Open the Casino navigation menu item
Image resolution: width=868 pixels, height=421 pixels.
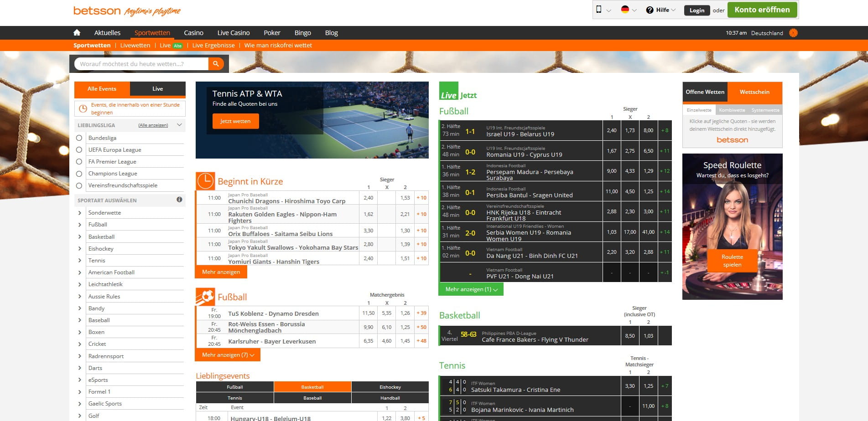coord(193,33)
